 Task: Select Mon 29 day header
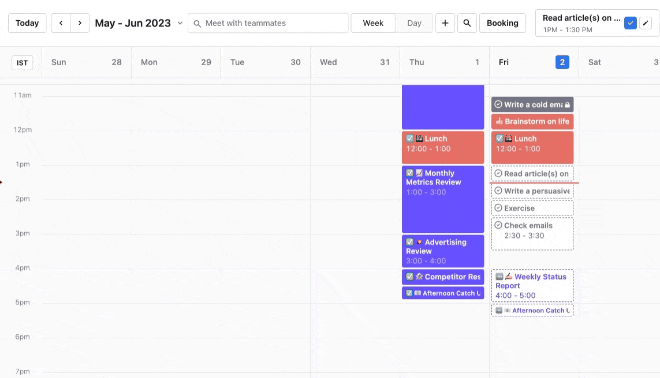pos(176,62)
